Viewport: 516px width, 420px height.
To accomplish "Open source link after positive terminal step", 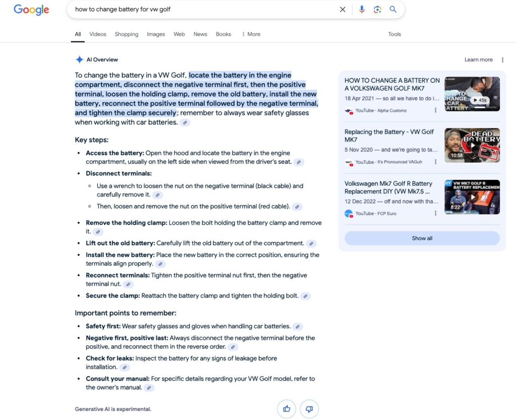I will pyautogui.click(x=297, y=207).
